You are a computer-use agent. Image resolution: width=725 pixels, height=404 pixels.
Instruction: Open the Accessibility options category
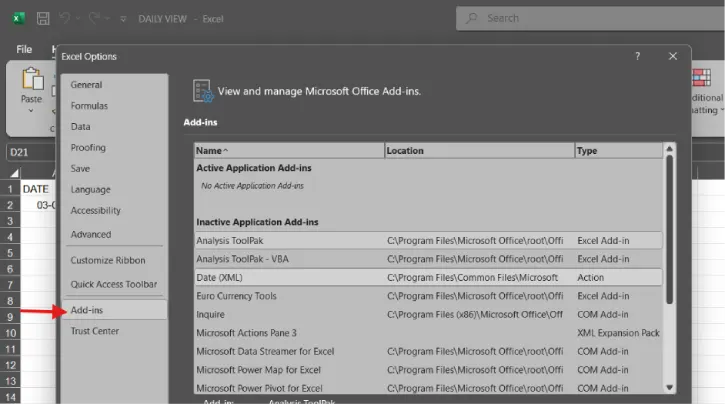[114, 210]
